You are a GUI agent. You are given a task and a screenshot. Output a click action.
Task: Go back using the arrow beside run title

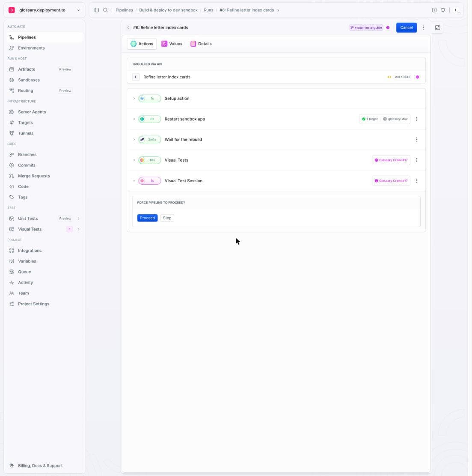coord(128,28)
